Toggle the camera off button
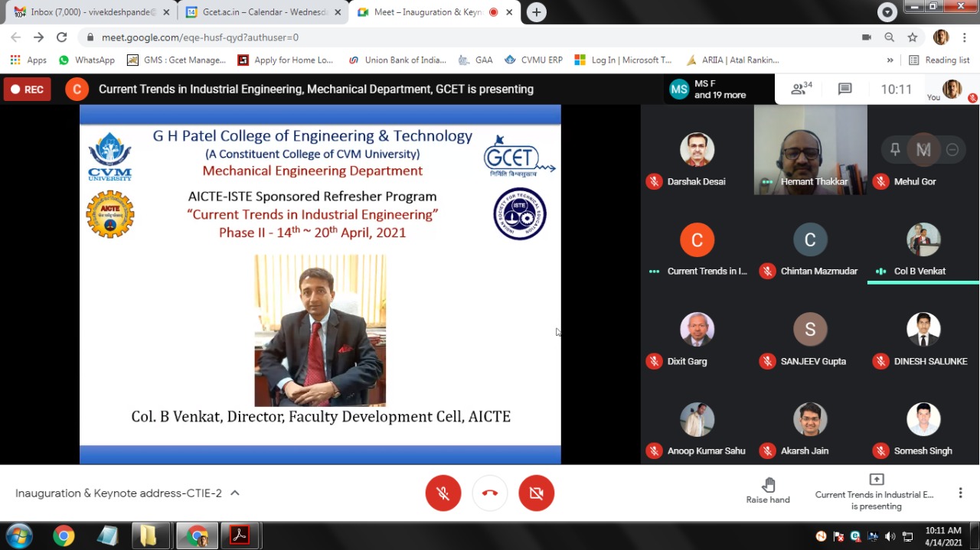The height and width of the screenshot is (550, 980). (536, 493)
